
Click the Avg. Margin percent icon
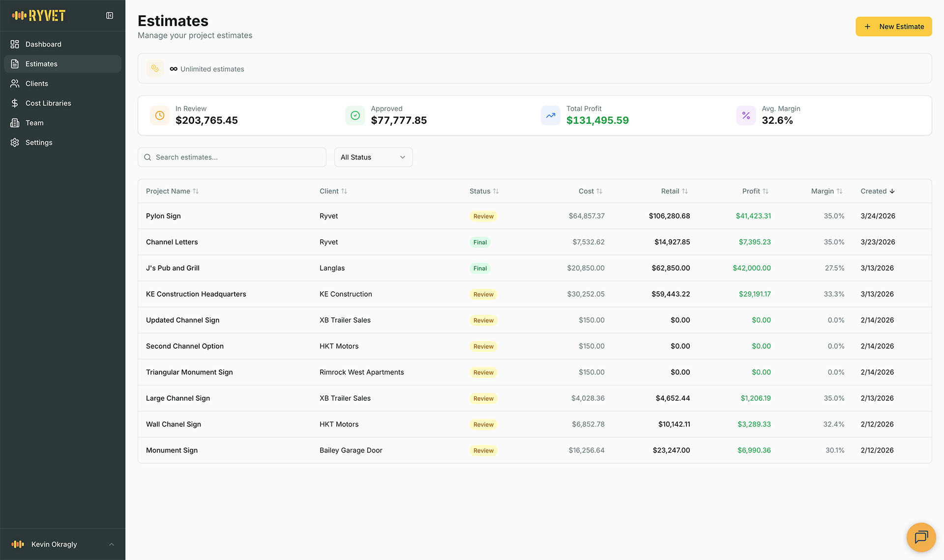click(x=746, y=115)
